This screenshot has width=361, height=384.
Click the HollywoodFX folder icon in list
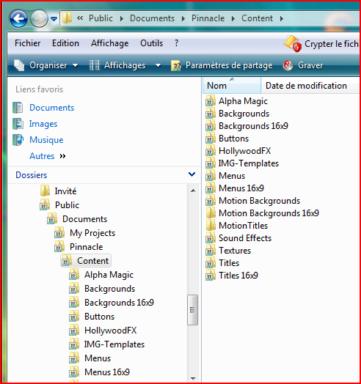(210, 151)
